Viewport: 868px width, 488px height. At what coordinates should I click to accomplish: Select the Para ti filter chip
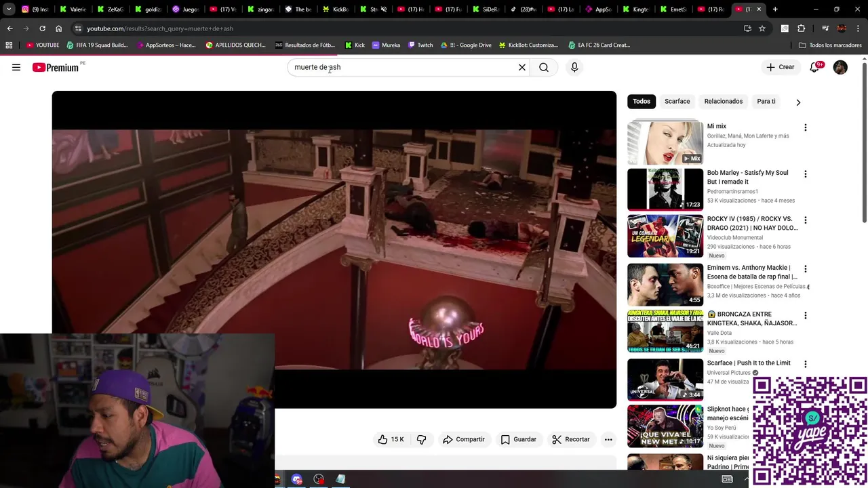coord(766,101)
